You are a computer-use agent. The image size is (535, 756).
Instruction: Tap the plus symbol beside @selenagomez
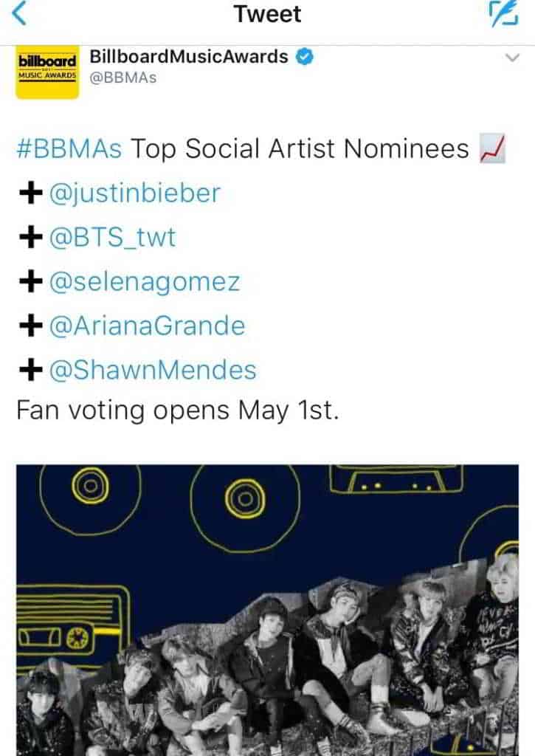[x=30, y=282]
